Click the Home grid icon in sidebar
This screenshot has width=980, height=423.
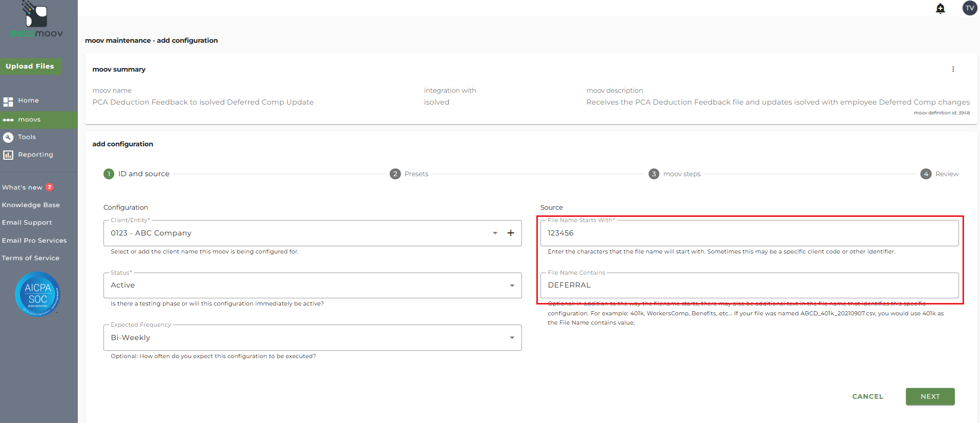click(8, 101)
